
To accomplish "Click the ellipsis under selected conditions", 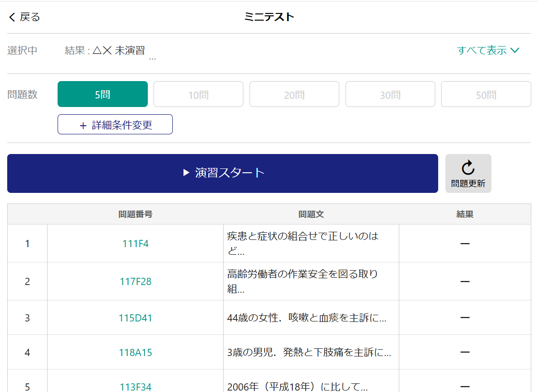I will pos(152,59).
